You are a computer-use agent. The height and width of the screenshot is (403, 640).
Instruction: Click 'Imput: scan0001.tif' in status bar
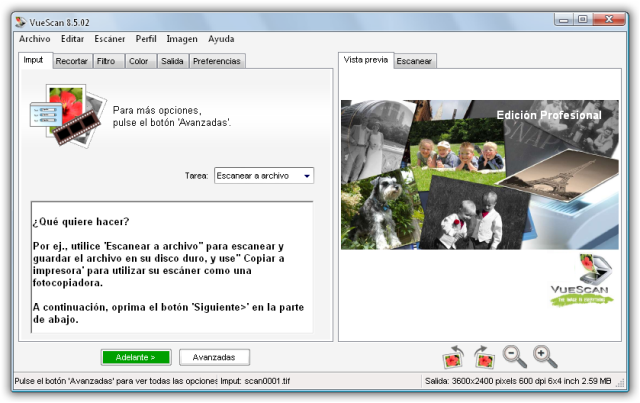tap(255, 381)
